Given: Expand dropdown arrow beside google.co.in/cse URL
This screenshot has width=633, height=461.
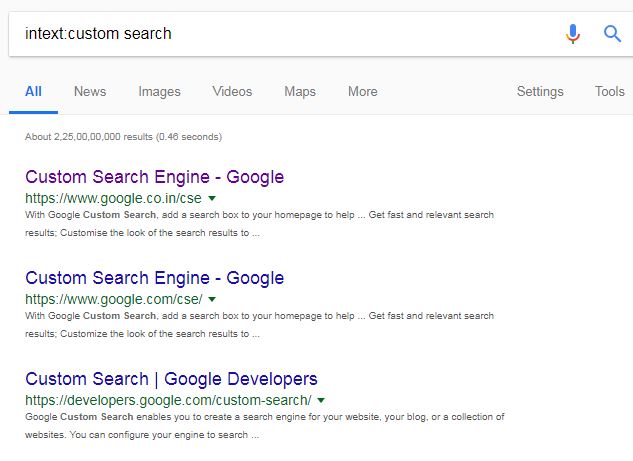Looking at the screenshot, I should point(212,199).
